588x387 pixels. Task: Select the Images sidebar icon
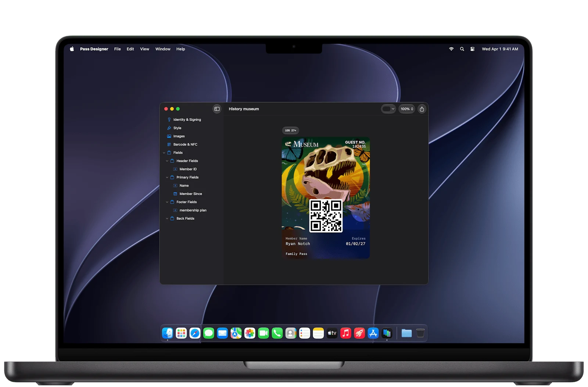coord(169,136)
